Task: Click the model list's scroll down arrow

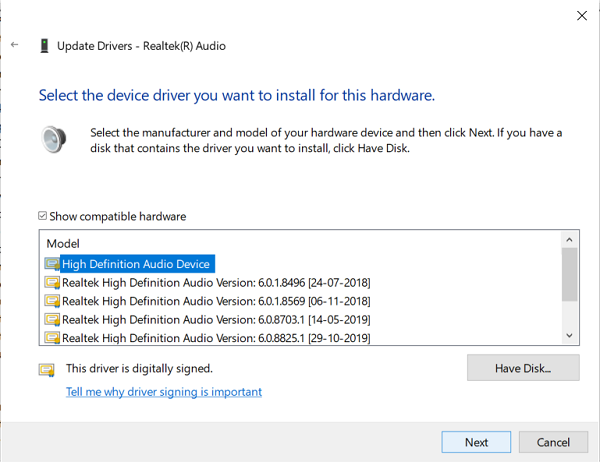Action: 569,336
